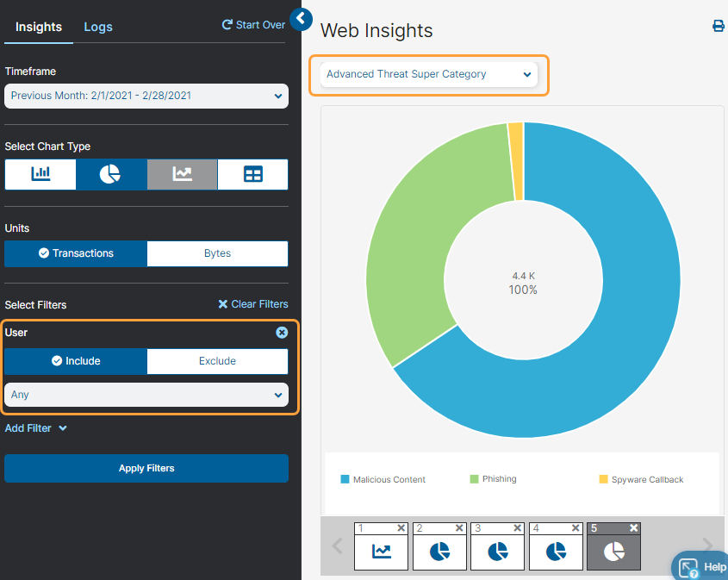Open the Timeframe dropdown
This screenshot has width=728, height=580.
(146, 96)
